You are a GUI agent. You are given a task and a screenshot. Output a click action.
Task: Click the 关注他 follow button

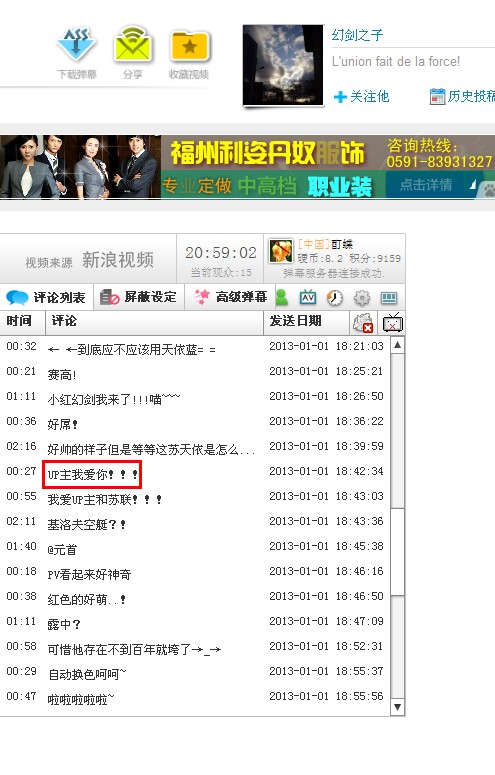[x=361, y=96]
